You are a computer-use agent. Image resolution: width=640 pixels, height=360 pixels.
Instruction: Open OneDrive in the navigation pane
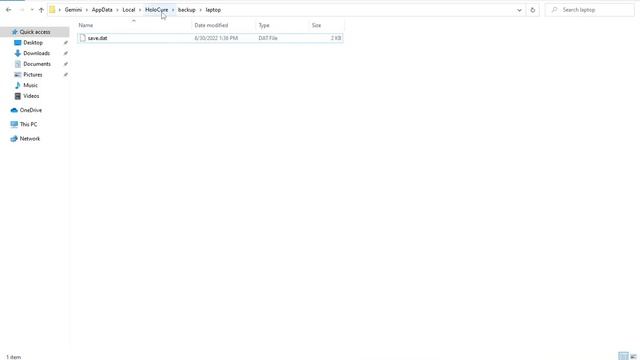(31, 110)
